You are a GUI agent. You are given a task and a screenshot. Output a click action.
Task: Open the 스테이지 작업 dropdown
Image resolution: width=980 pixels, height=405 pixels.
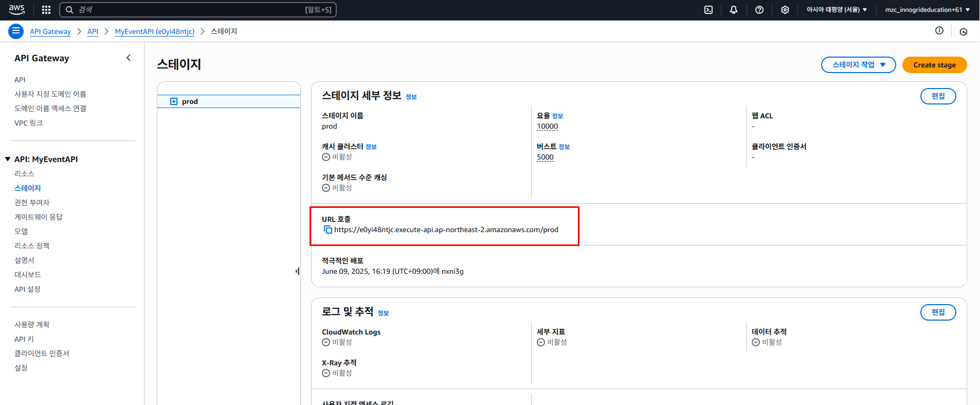pos(859,65)
